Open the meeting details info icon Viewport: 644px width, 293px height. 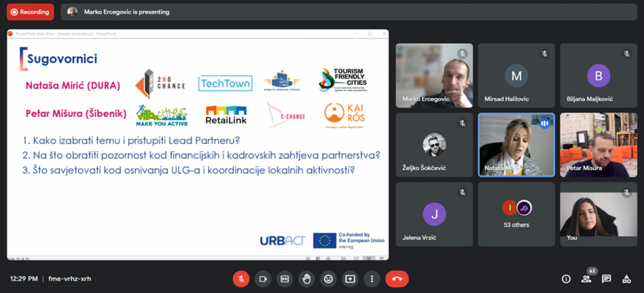point(566,279)
